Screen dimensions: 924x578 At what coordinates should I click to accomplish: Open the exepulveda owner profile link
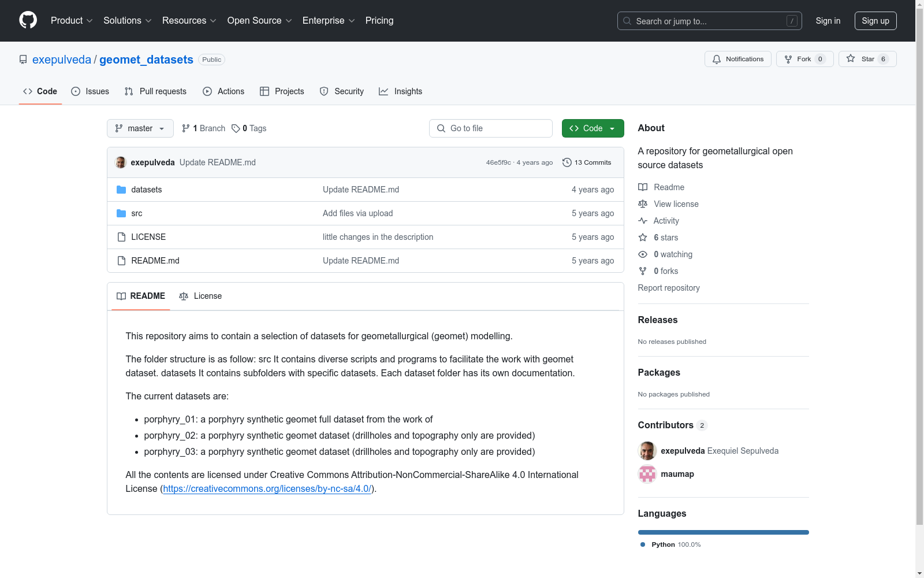point(62,60)
